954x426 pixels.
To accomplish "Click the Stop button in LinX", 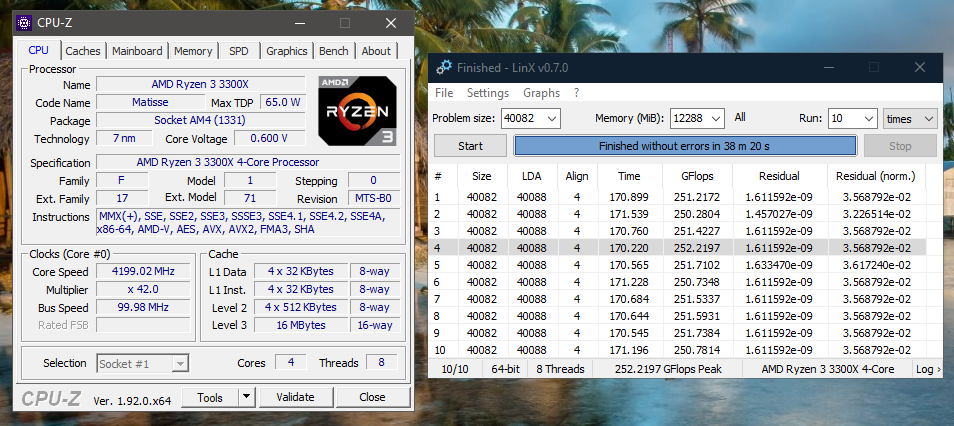I will [900, 146].
